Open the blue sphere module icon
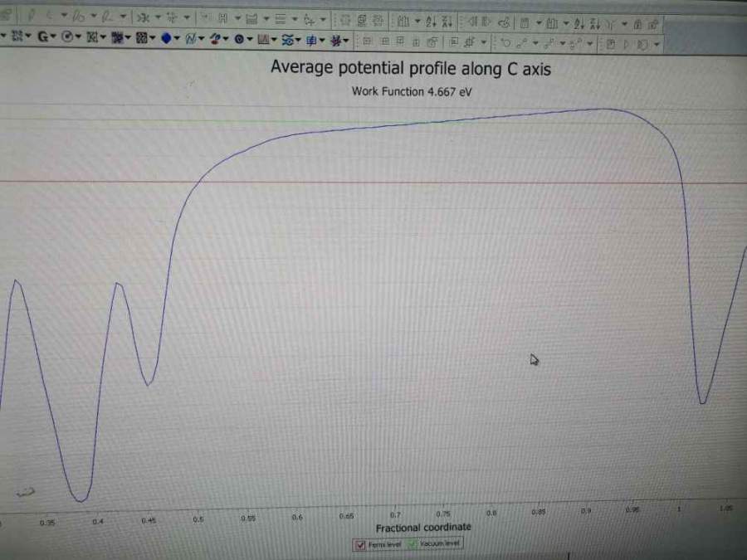Screen dimensions: 747x560 click(166, 38)
